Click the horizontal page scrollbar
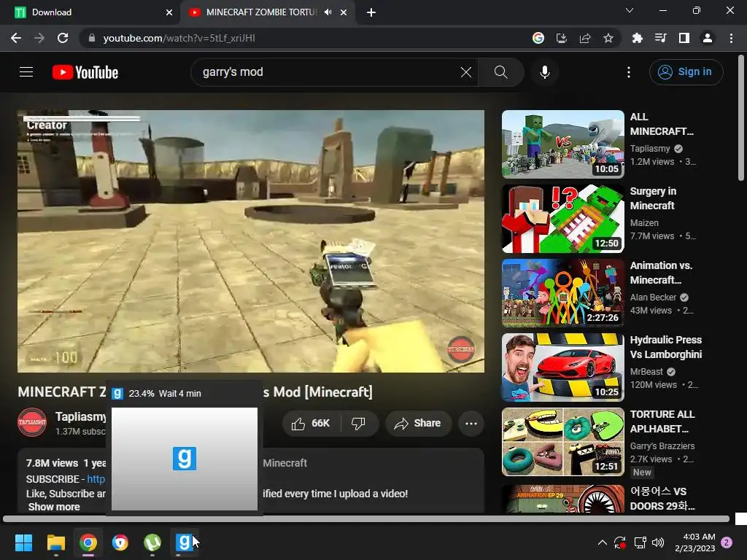747x560 pixels. [x=366, y=519]
